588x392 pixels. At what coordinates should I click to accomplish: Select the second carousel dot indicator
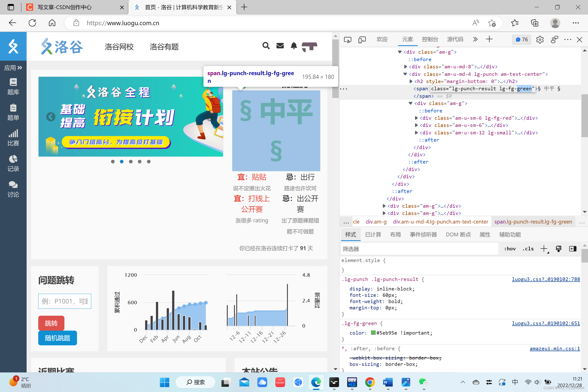122,162
